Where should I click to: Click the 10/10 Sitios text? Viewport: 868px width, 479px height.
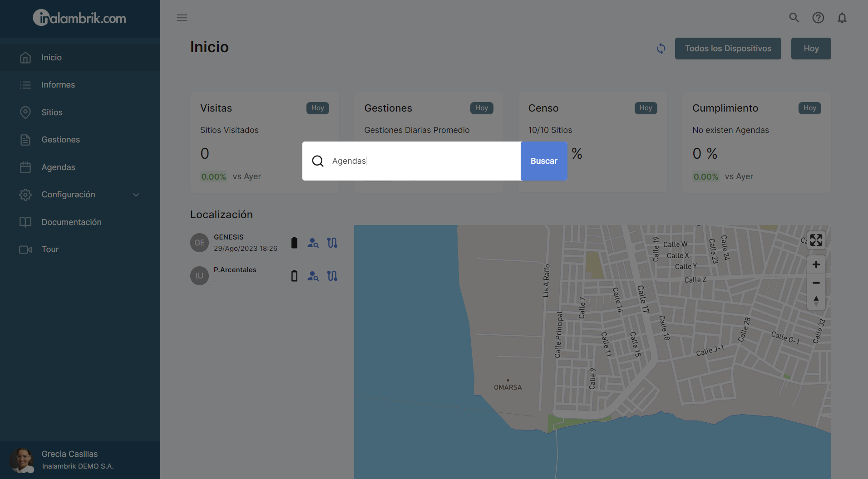[550, 130]
